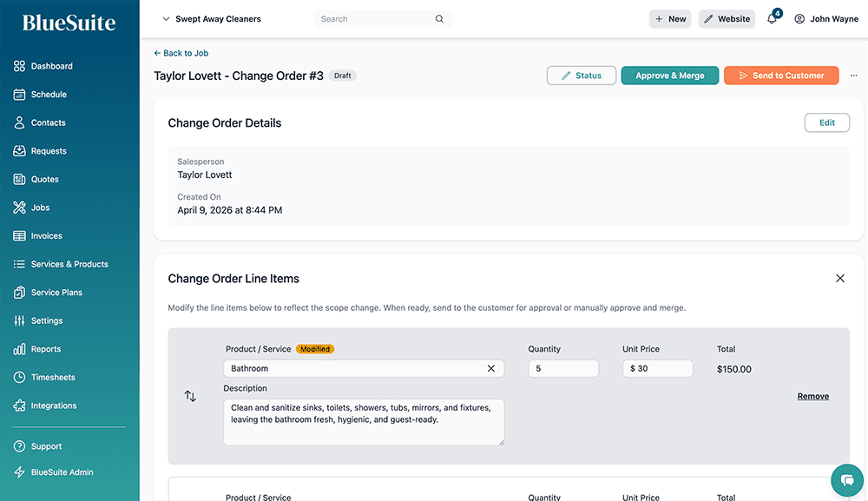Click the Jobs tools icon
Viewport: 868px width, 501px height.
pos(19,207)
